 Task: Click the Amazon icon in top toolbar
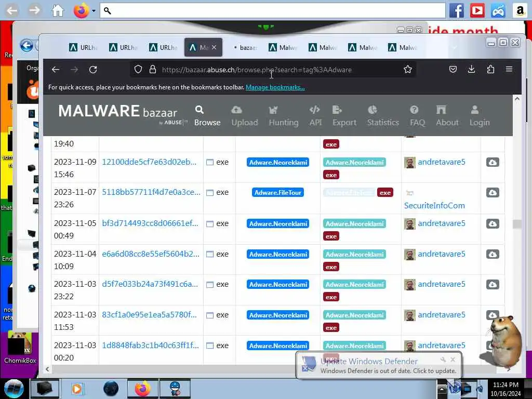click(520, 10)
